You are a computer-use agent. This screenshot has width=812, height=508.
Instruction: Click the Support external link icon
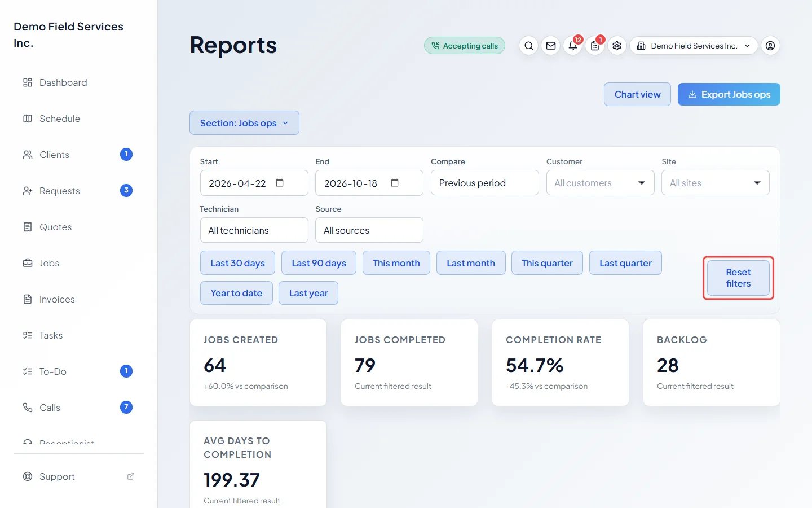tap(131, 476)
